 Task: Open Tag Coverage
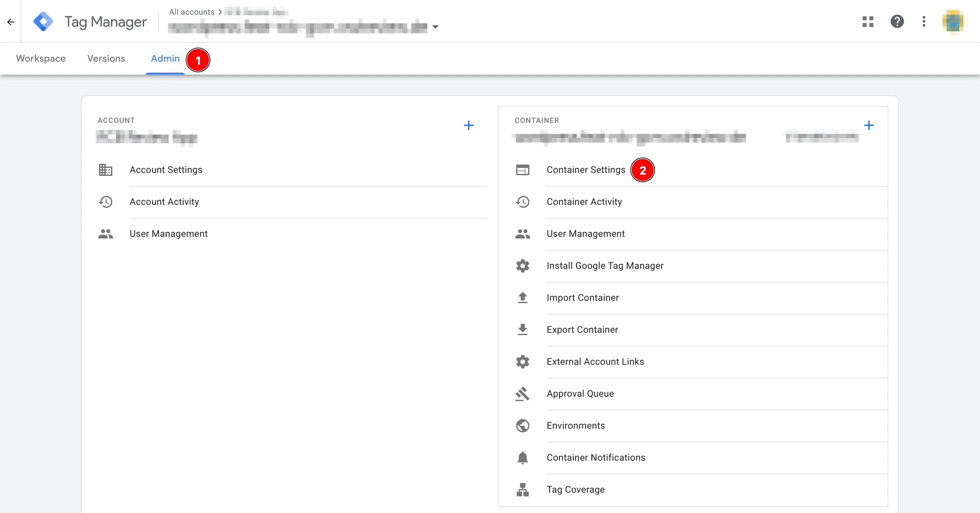pos(575,489)
